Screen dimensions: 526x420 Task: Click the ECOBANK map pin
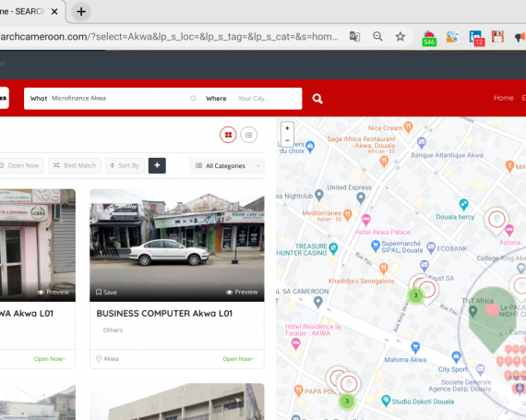[431, 247]
